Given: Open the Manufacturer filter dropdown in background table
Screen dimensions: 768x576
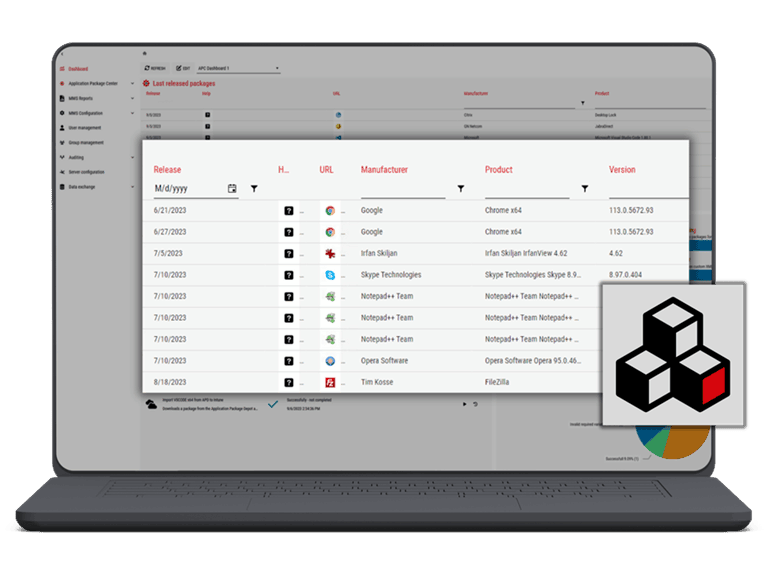Looking at the screenshot, I should tap(583, 103).
